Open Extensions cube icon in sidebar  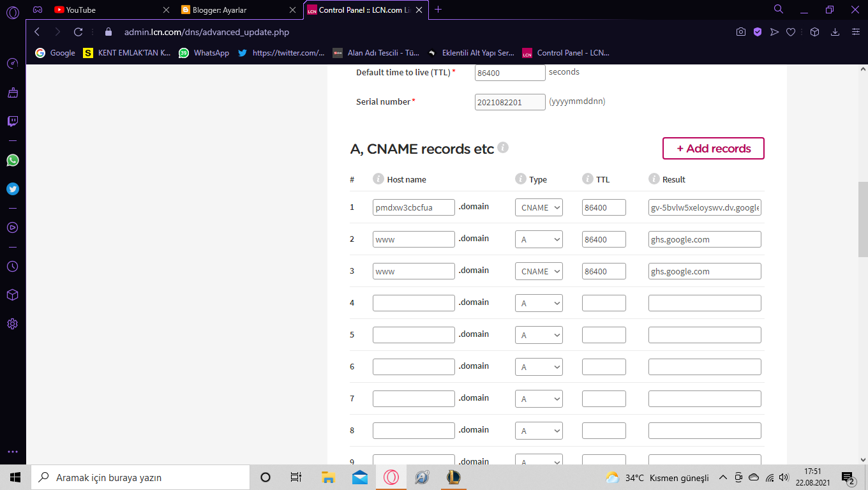click(13, 295)
